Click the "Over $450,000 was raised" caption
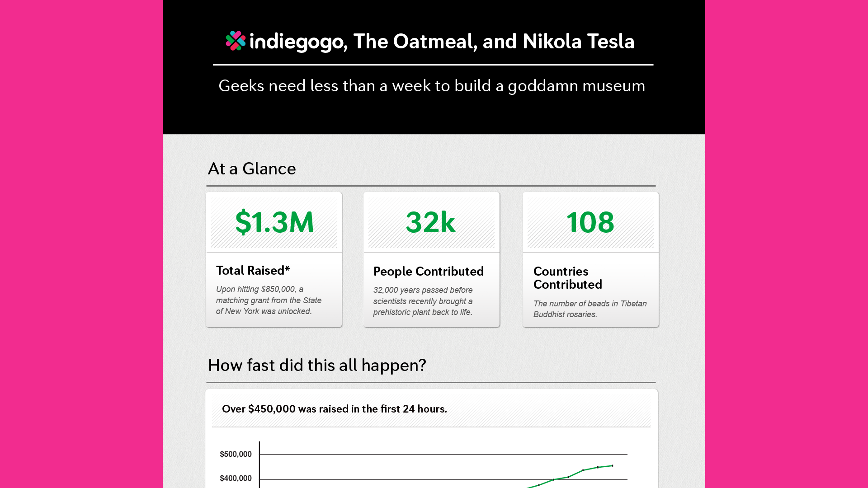868x488 pixels. point(334,409)
